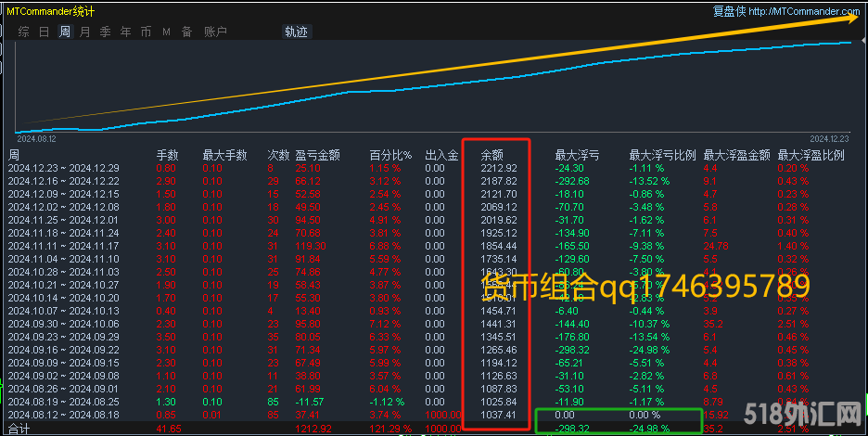
Task: Select the 周 weekly tab
Action: click(x=65, y=32)
